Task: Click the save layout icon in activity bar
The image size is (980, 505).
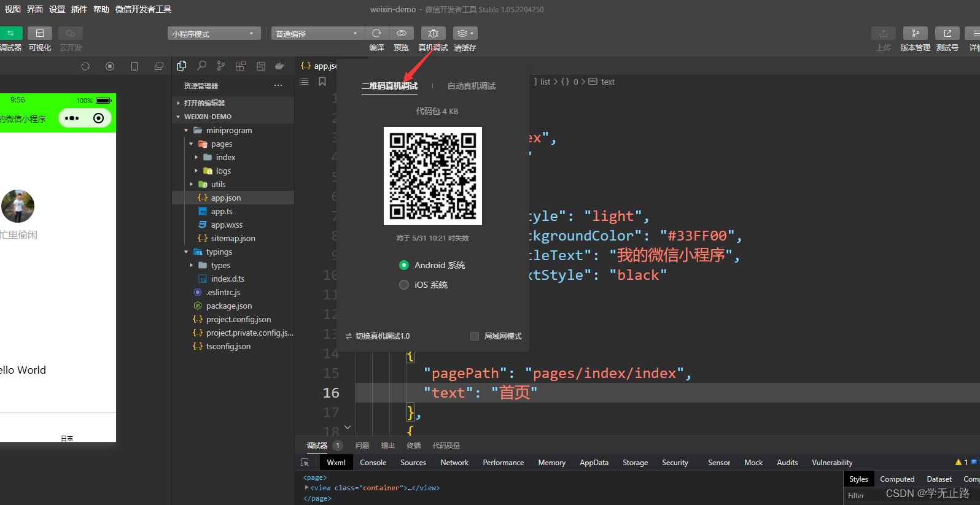Action: pos(261,66)
